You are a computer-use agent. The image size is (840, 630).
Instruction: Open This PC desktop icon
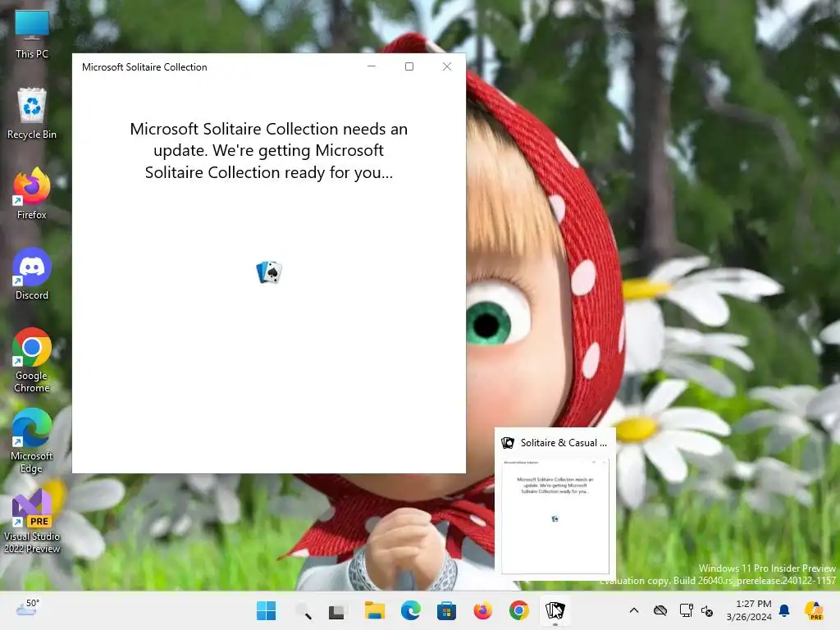(32, 34)
